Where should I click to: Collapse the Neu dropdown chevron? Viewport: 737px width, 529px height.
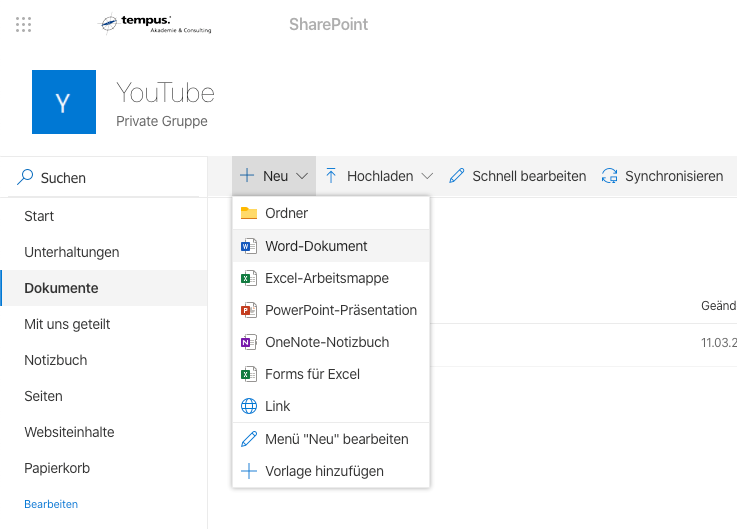(302, 176)
